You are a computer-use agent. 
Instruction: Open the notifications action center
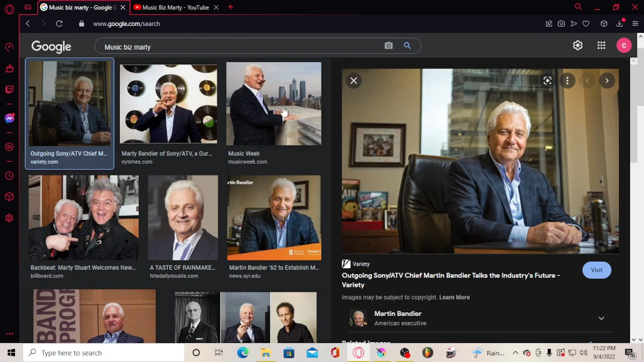point(629,353)
